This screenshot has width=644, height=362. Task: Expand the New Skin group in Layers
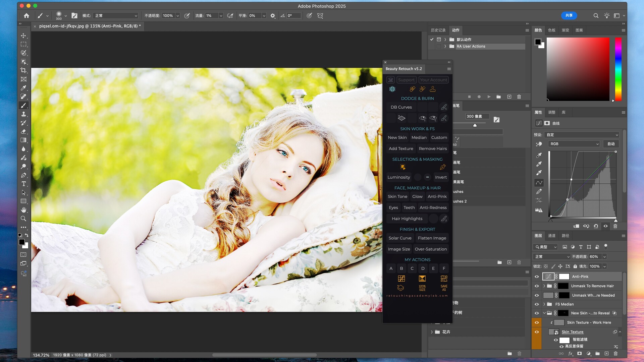tap(544, 313)
